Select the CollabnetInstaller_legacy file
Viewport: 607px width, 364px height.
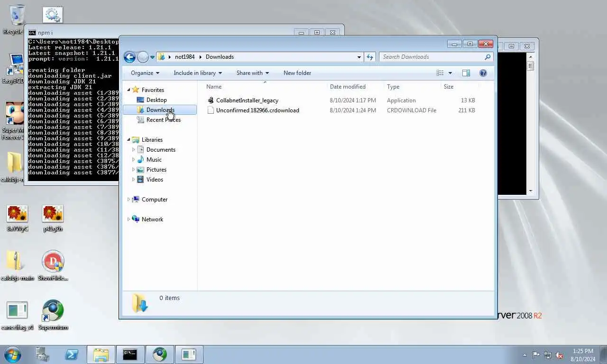point(247,100)
